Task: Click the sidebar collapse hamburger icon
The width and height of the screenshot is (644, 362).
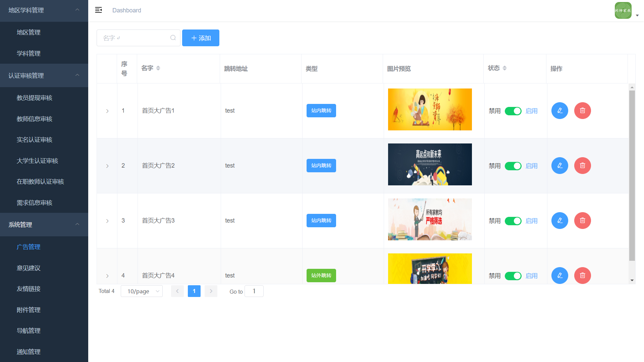Action: [98, 10]
